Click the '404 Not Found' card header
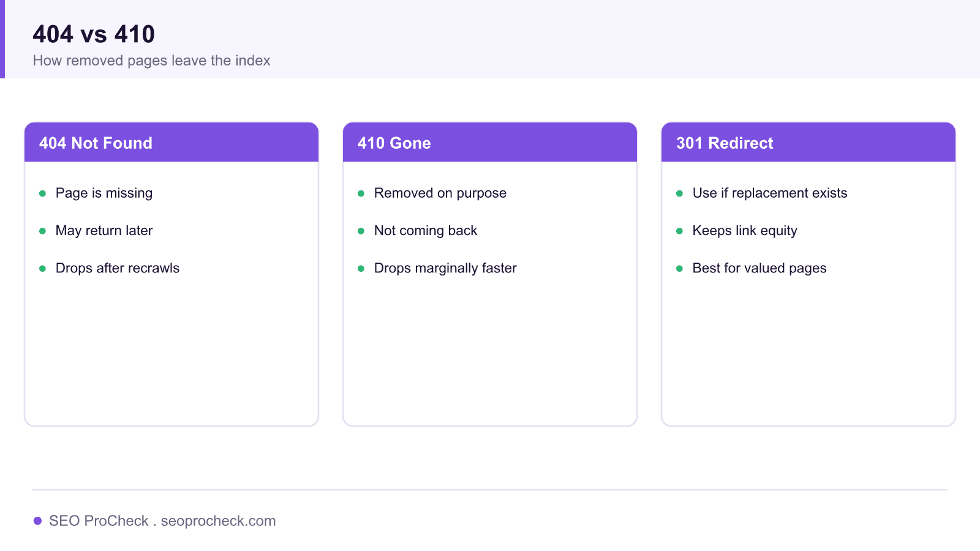The image size is (980, 551). pos(171,143)
